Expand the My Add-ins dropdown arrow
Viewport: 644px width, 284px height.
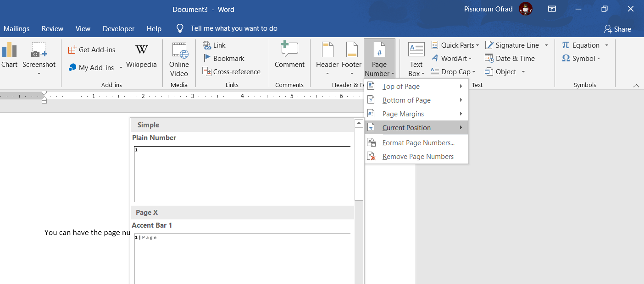(121, 68)
